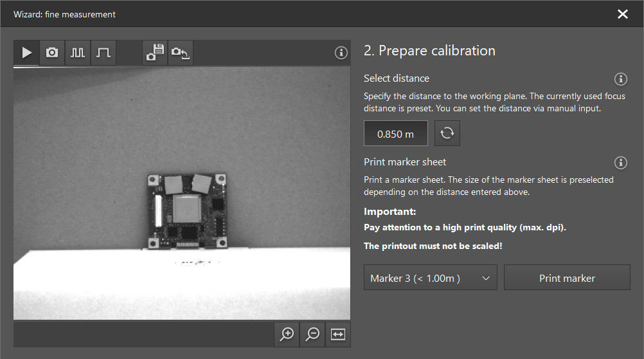The width and height of the screenshot is (644, 359).
Task: Click the save image to disk icon
Action: click(155, 53)
